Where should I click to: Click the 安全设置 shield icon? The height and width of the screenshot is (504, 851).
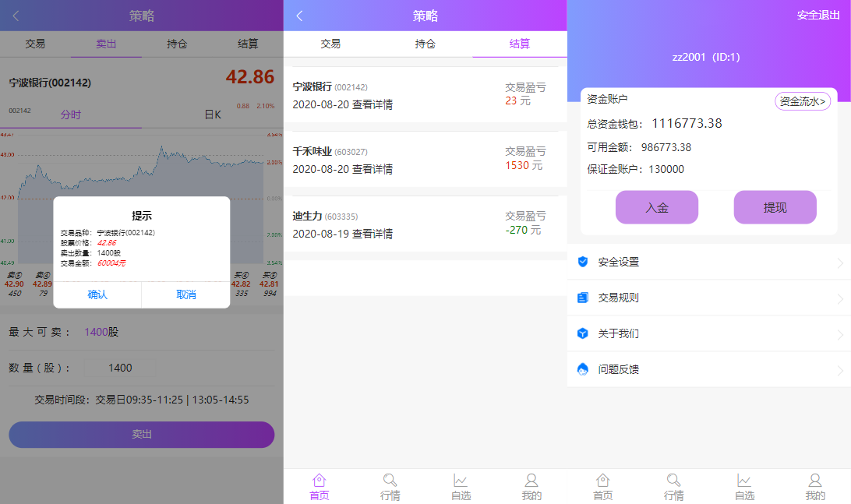pyautogui.click(x=582, y=262)
